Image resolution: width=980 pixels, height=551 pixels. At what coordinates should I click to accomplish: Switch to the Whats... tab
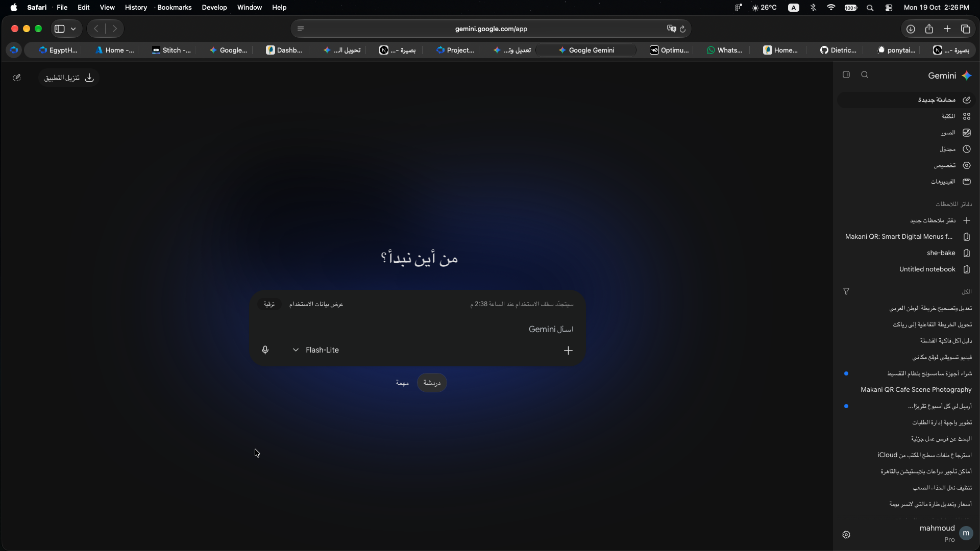tap(725, 50)
